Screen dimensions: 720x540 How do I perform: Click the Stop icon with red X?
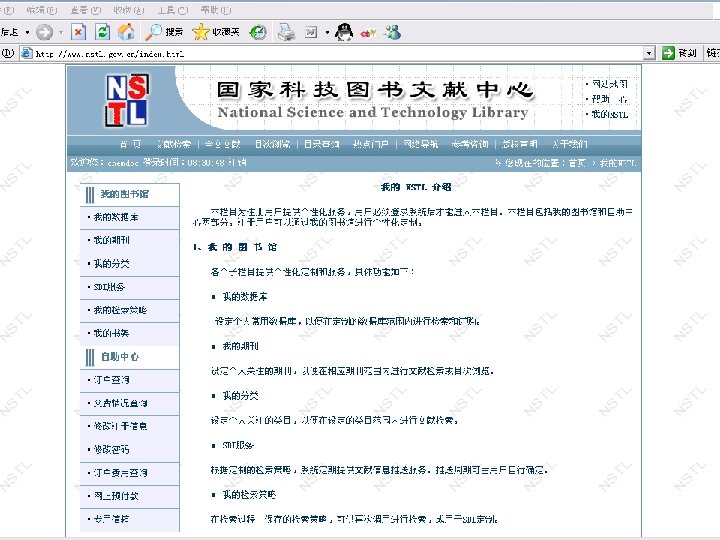(79, 32)
